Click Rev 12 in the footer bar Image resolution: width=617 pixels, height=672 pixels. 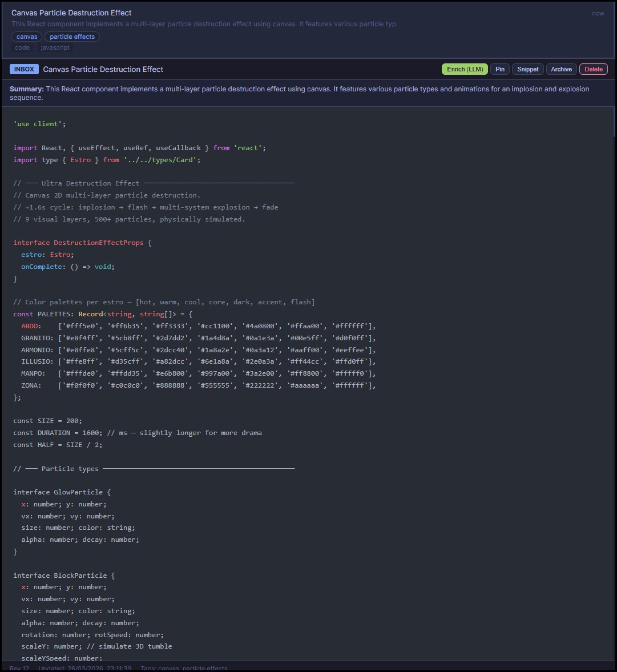click(18, 668)
